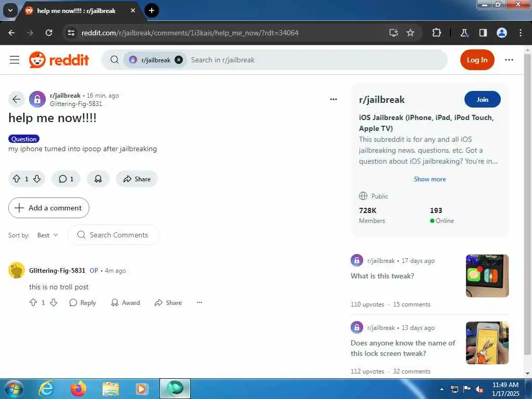Open Glittering-Fig-5831 commenter avatar
The image size is (532, 399).
coord(16,270)
